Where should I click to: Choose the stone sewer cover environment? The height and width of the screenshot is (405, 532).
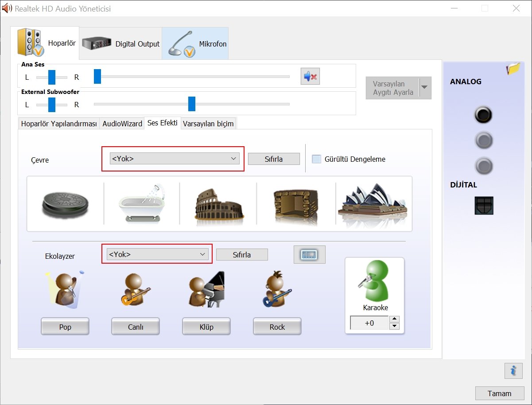tap(65, 204)
